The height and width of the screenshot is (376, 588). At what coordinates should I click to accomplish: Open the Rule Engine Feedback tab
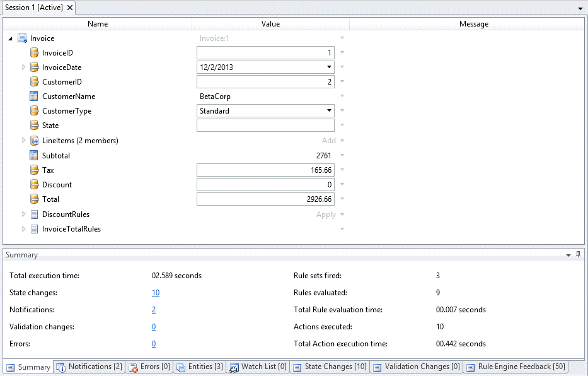[516, 367]
